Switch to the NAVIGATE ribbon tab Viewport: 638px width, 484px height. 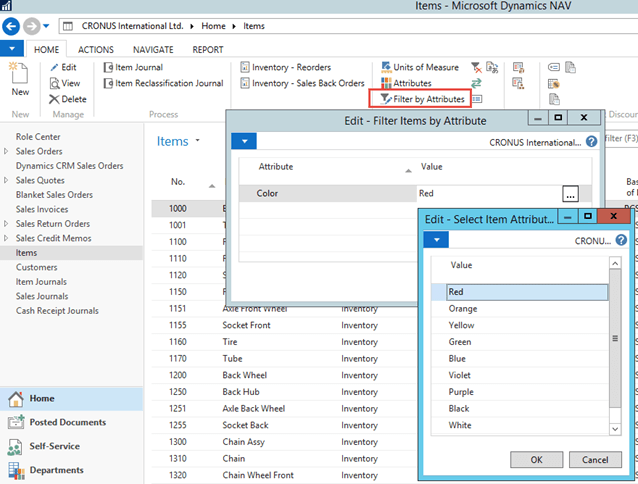click(x=153, y=50)
